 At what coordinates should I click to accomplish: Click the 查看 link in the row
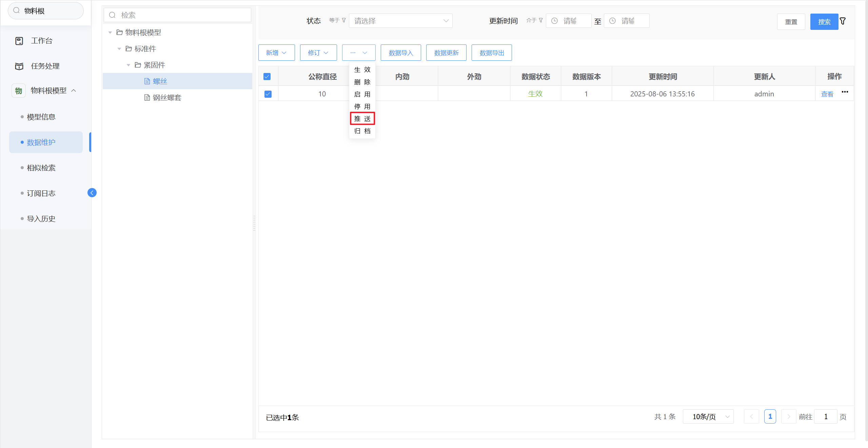pos(827,94)
